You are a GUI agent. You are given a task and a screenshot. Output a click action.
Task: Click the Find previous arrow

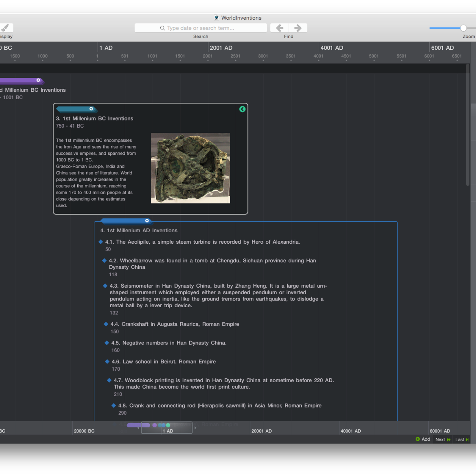(x=279, y=28)
